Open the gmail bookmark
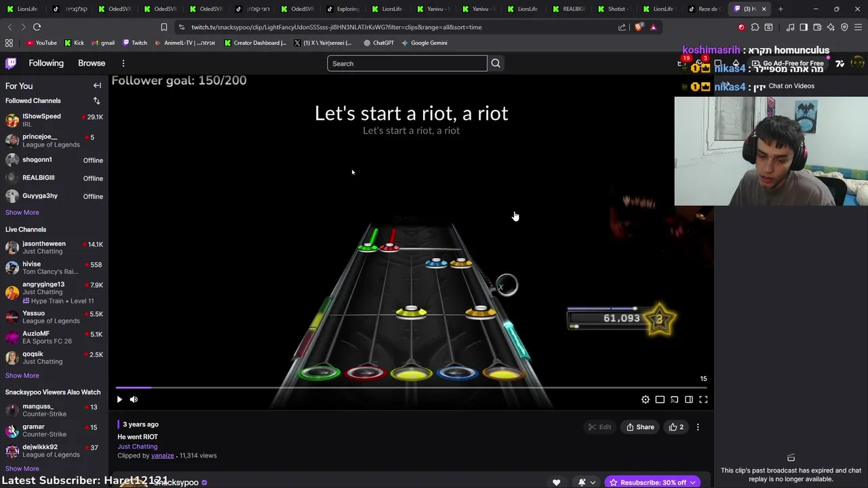Viewport: 868px width, 488px height. 102,43
